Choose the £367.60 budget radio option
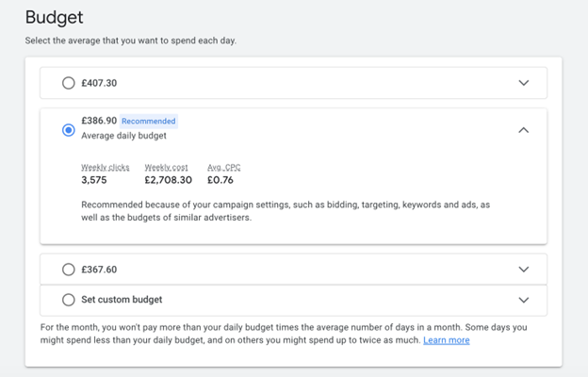The image size is (588, 377). pos(68,270)
